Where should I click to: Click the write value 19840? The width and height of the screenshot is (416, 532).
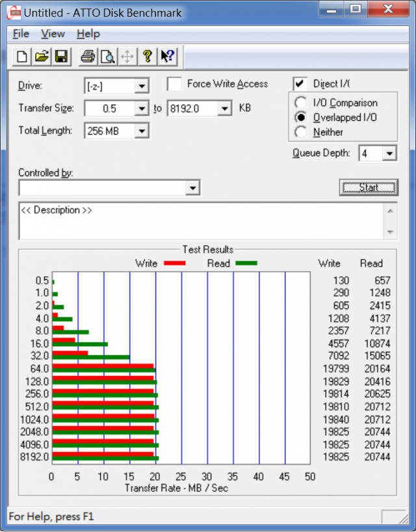click(x=336, y=419)
